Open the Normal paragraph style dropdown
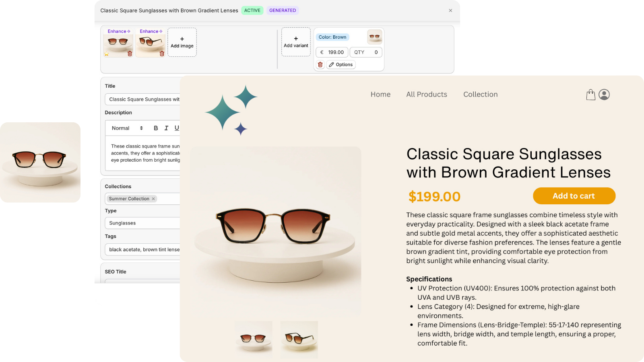Image resolution: width=644 pixels, height=362 pixels. coord(126,128)
